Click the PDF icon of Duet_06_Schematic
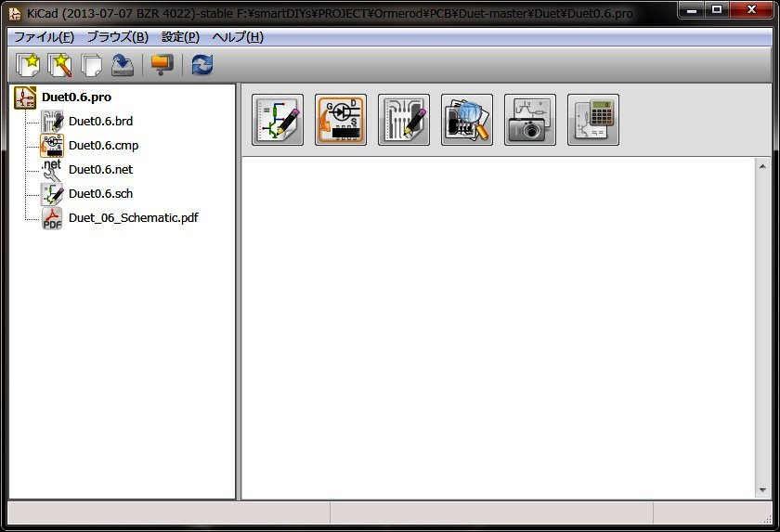The height and width of the screenshot is (532, 780). click(x=52, y=218)
